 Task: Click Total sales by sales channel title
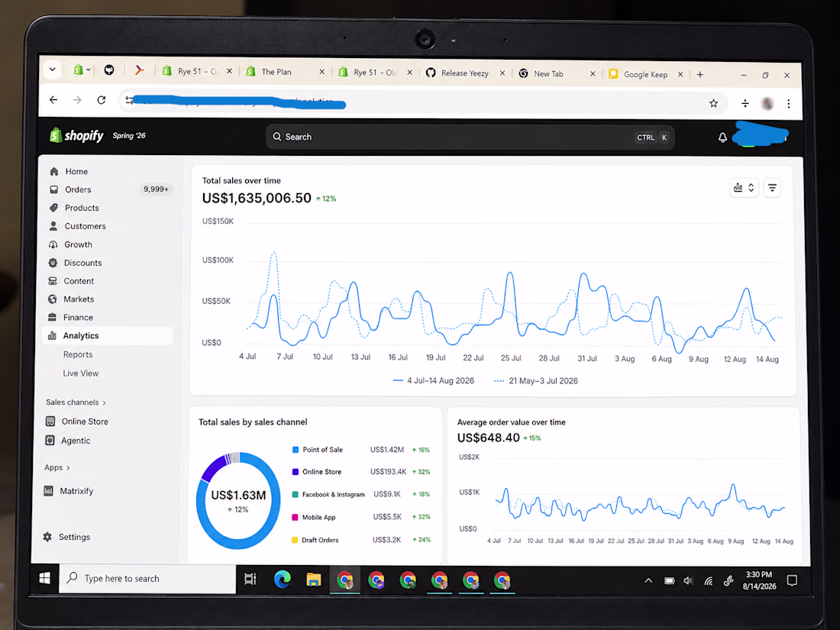253,422
